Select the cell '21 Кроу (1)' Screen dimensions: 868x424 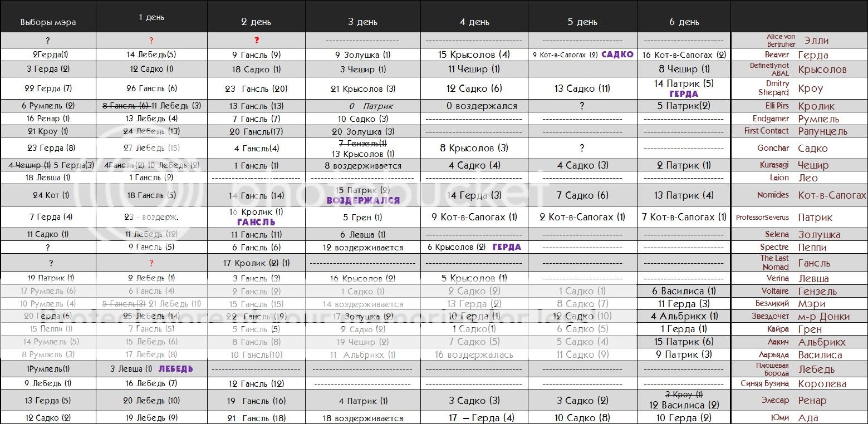click(48, 131)
